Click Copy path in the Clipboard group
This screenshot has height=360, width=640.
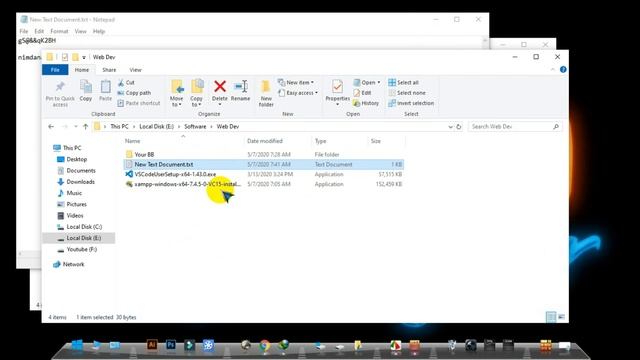pos(134,93)
